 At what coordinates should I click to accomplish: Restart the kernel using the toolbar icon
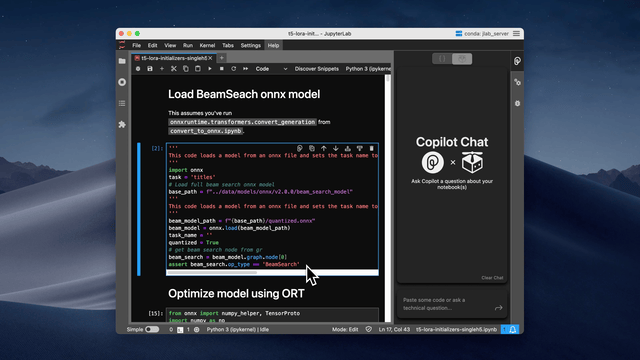(233, 69)
